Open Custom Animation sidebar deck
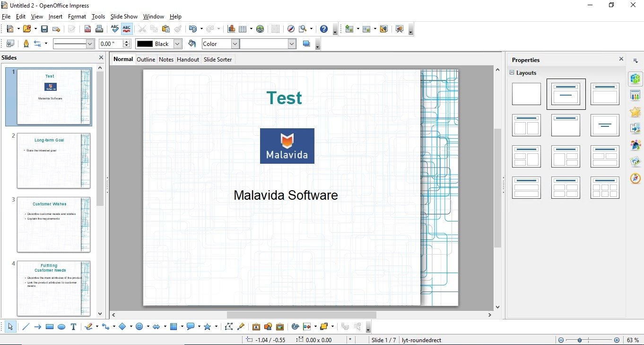 tap(635, 112)
